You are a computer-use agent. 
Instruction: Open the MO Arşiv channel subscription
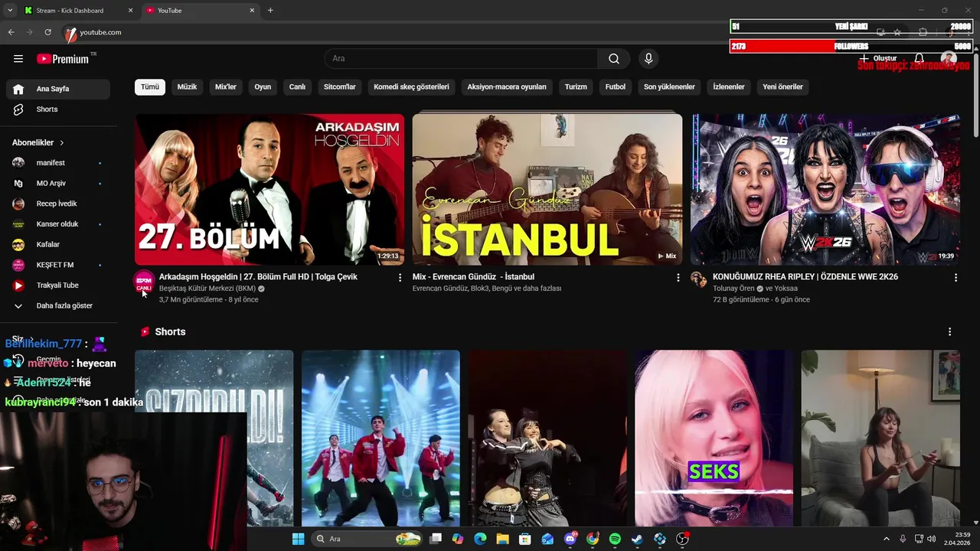[58, 184]
